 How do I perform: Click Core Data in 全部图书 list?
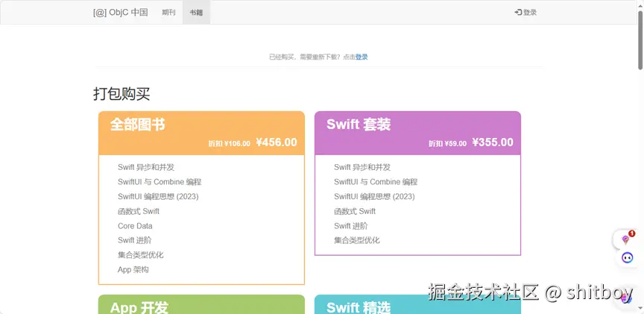point(135,226)
